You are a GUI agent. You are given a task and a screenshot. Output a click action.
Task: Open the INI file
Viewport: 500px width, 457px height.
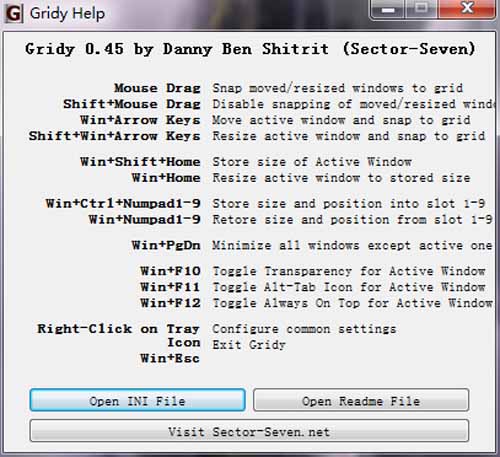[x=137, y=400]
